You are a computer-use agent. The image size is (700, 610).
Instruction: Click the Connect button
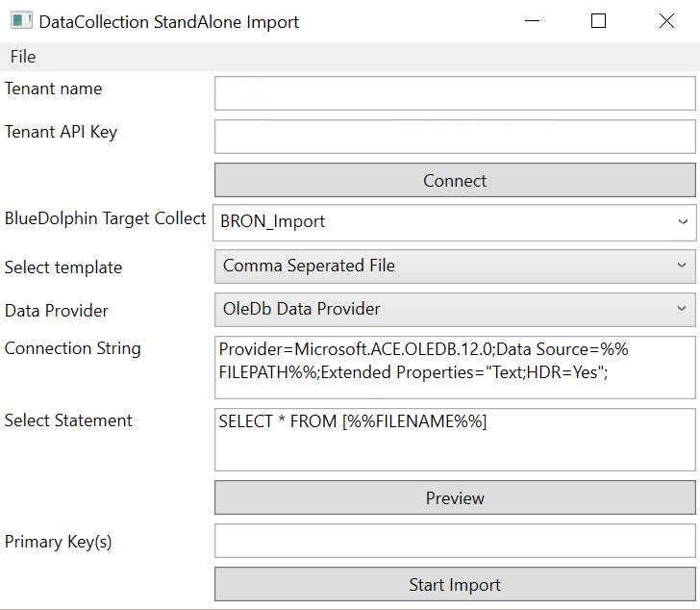(x=455, y=180)
